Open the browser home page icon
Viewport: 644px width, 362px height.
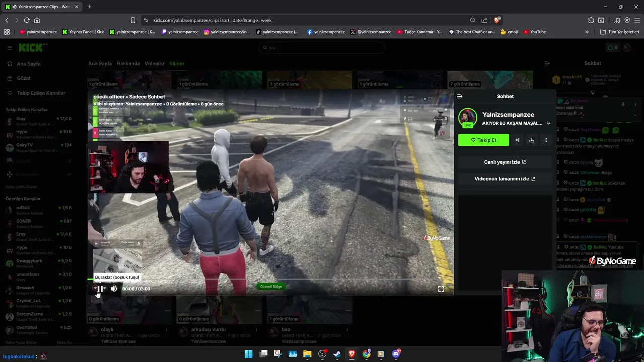click(x=37, y=20)
